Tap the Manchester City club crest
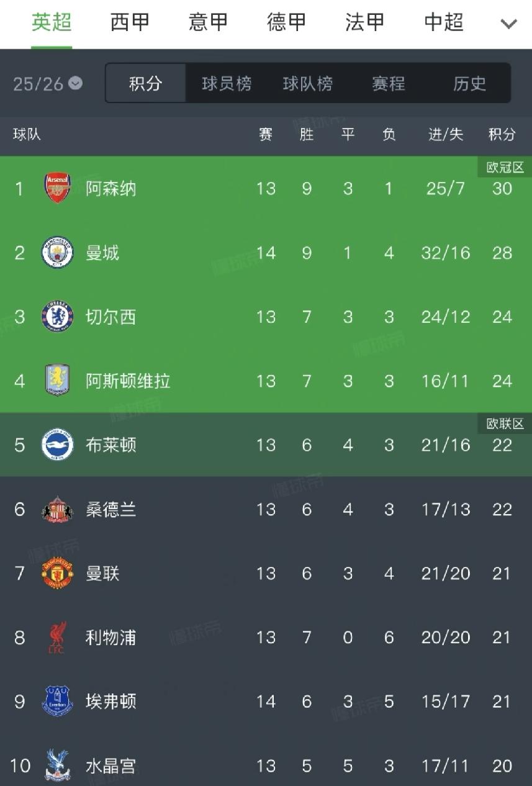Image resolution: width=532 pixels, height=786 pixels. (57, 253)
